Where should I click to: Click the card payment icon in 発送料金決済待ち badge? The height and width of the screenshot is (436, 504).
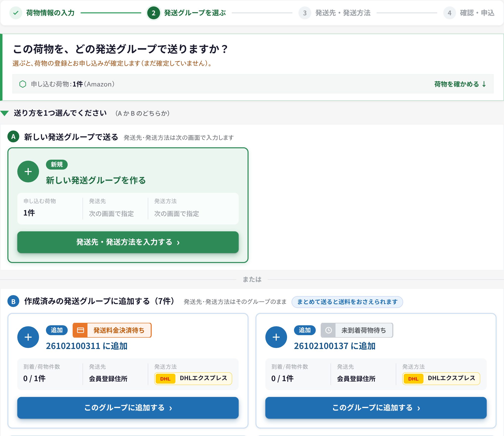[80, 330]
